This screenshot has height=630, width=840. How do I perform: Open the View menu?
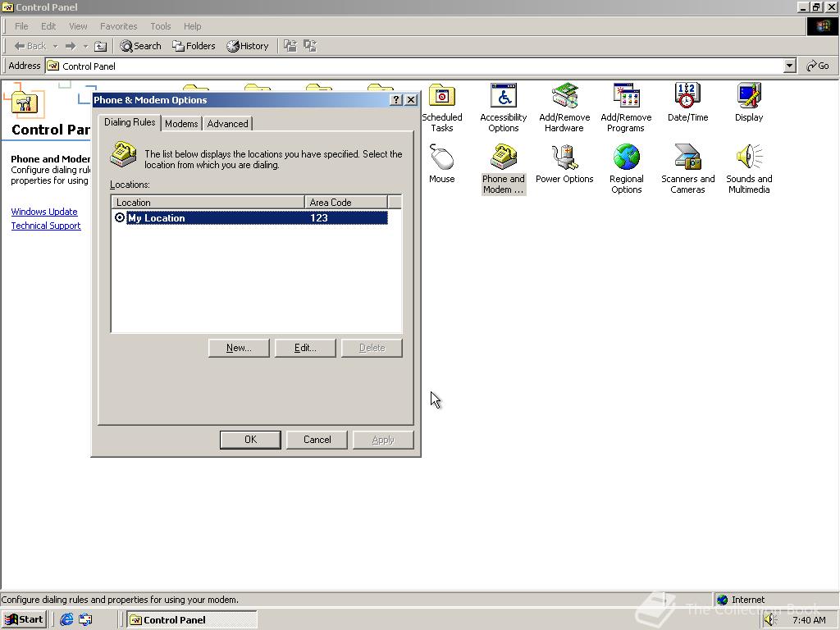[78, 26]
